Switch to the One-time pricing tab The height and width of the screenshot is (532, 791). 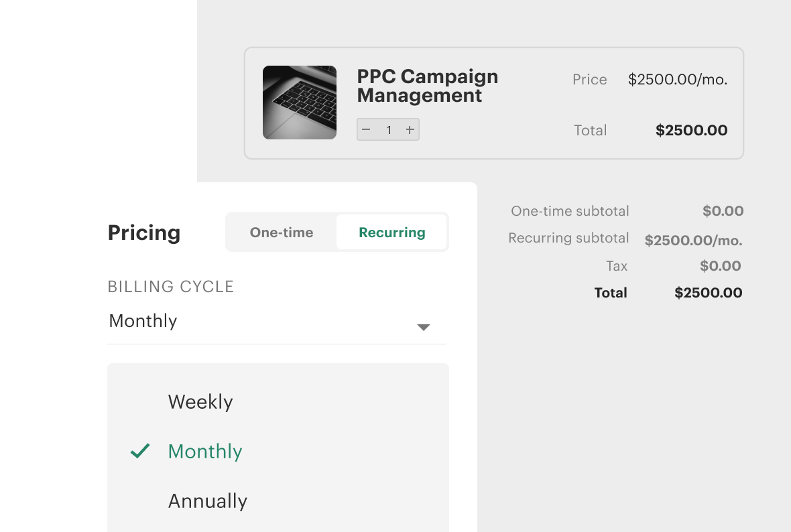[x=282, y=232]
